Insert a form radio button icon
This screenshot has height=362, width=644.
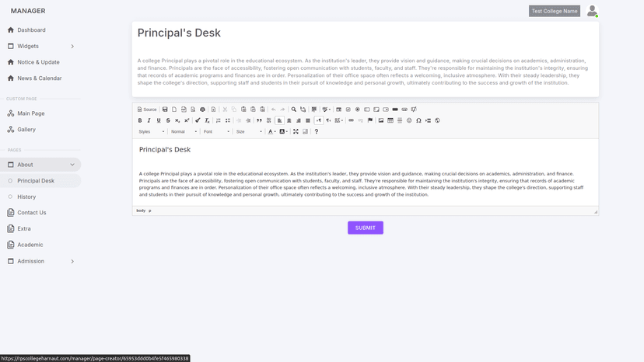tap(358, 110)
